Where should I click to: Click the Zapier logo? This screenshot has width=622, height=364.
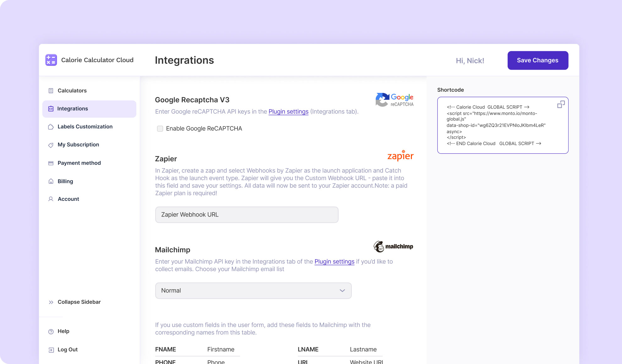(400, 155)
